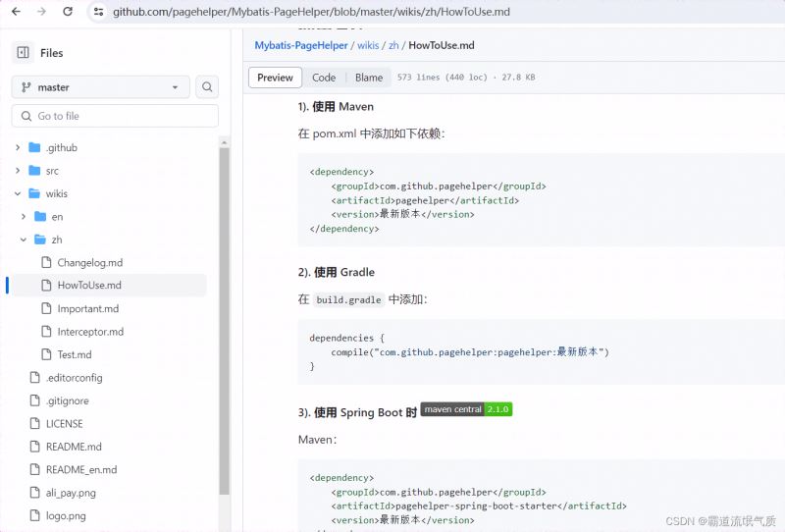Click the browser forward arrow
Image resolution: width=785 pixels, height=532 pixels.
pos(41,12)
